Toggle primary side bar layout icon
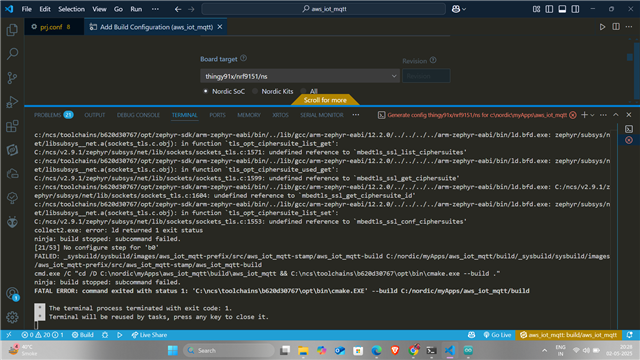The image size is (640, 360). (x=549, y=9)
